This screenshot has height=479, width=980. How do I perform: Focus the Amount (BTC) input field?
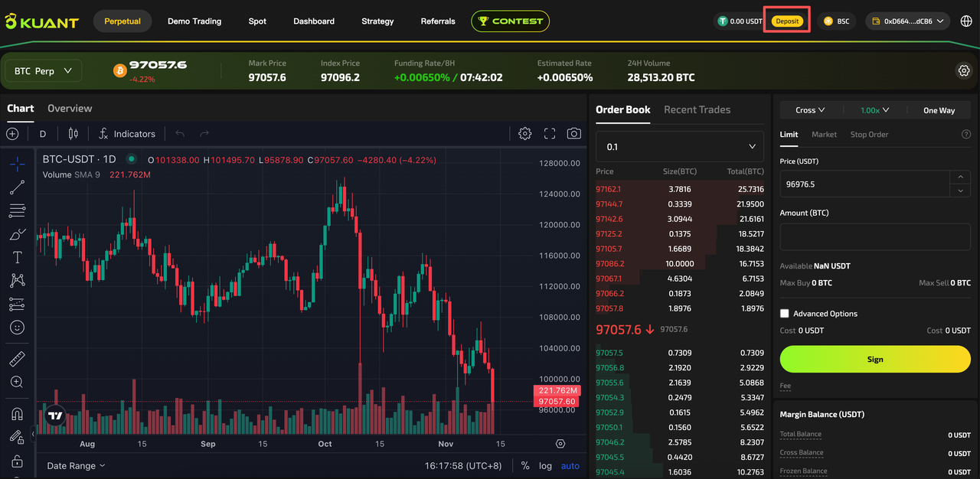(x=875, y=236)
